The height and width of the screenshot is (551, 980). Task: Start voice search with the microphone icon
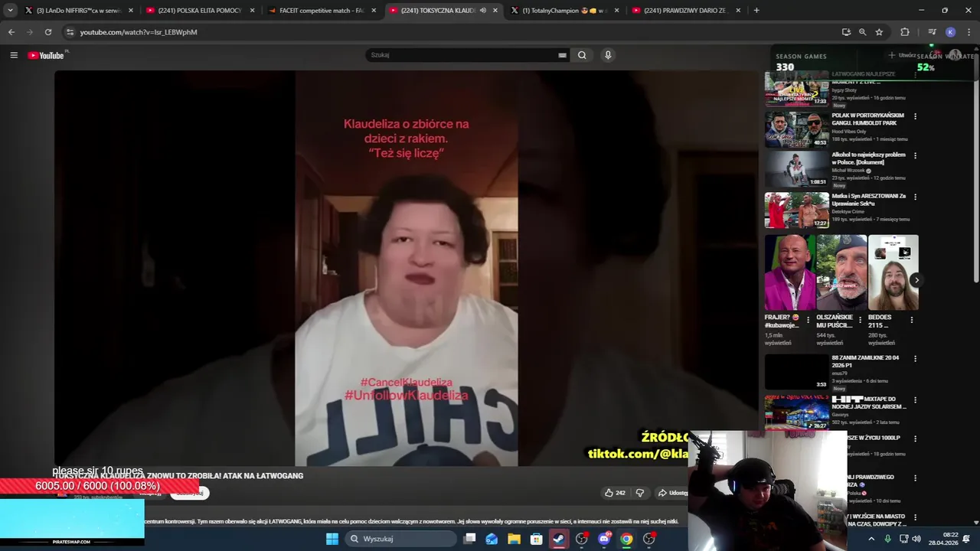coord(608,55)
